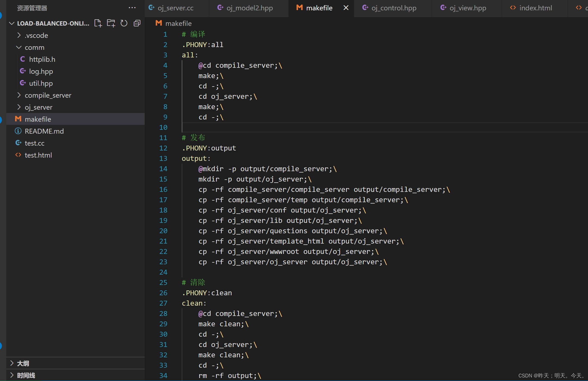Open README.md file

75,131
